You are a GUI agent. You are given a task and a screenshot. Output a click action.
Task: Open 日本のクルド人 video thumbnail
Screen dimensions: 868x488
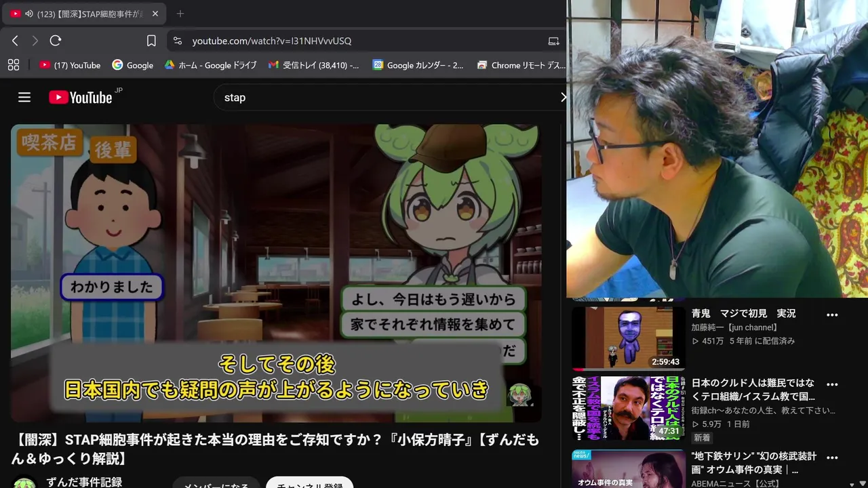point(629,409)
